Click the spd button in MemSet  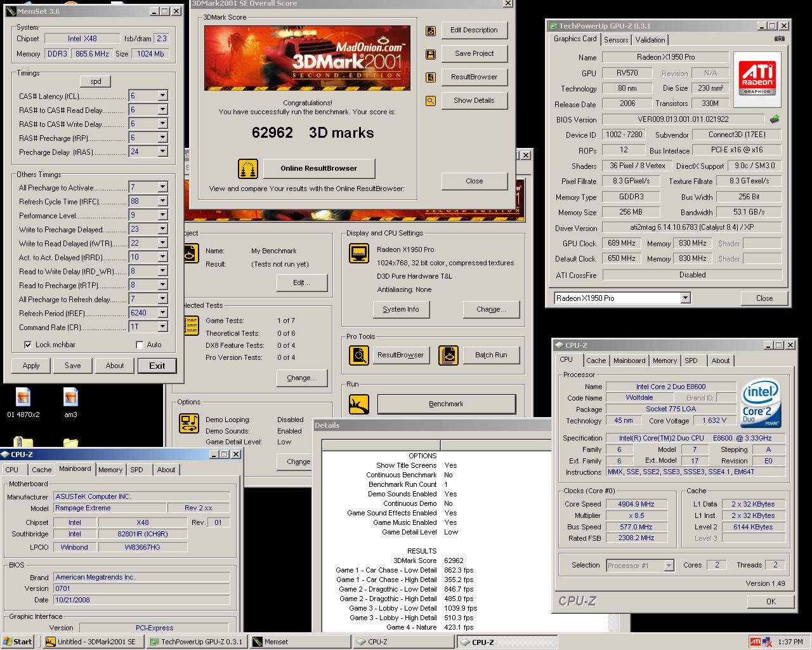click(x=96, y=81)
